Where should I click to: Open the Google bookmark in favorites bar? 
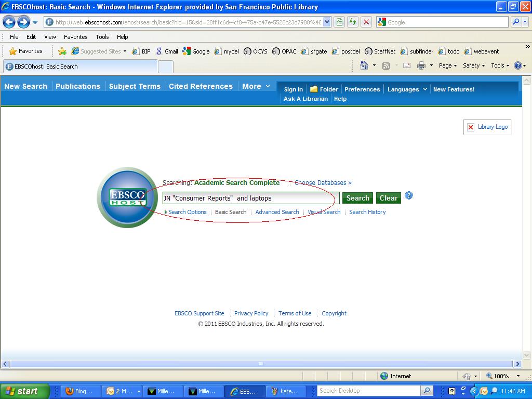coord(196,51)
